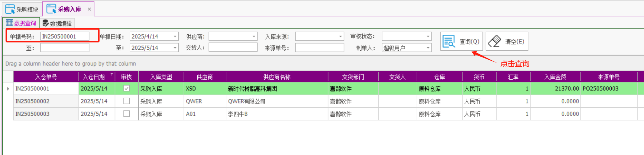Click the 货币 column header
Screen dimensions: 644x155
click(x=479, y=77)
